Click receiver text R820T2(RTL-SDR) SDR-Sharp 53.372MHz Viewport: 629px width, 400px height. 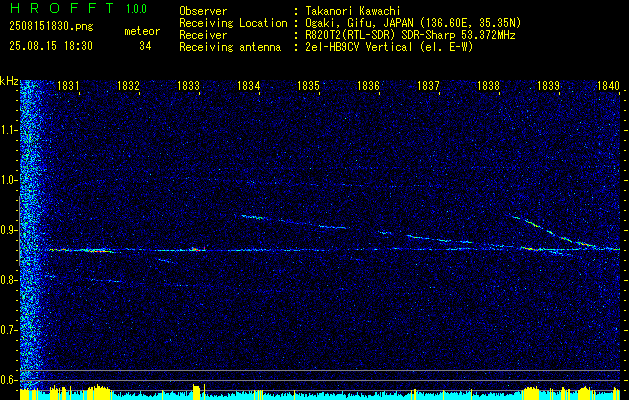click(410, 35)
